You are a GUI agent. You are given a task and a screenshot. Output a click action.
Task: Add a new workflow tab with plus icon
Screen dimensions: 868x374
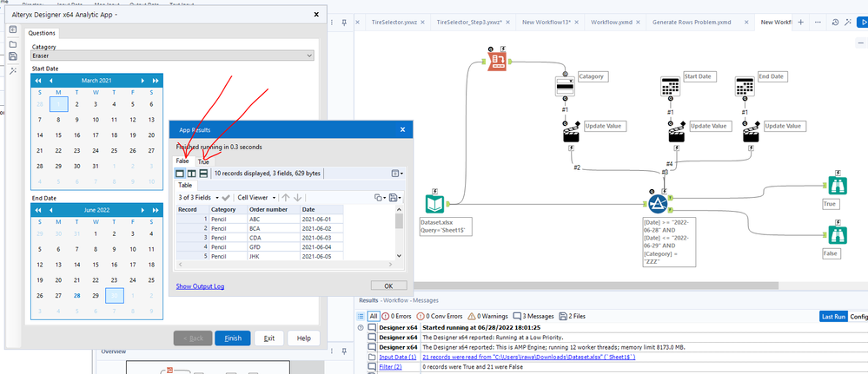coord(800,23)
